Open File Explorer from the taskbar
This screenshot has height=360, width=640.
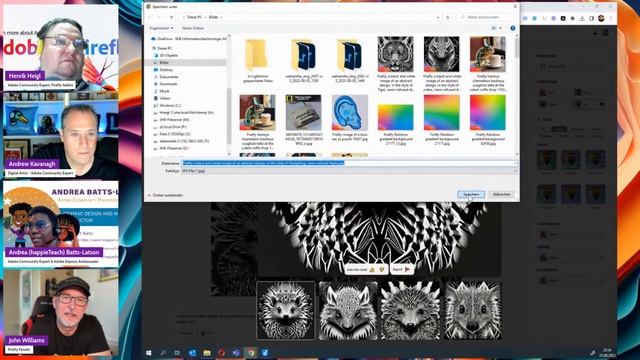[x=207, y=353]
